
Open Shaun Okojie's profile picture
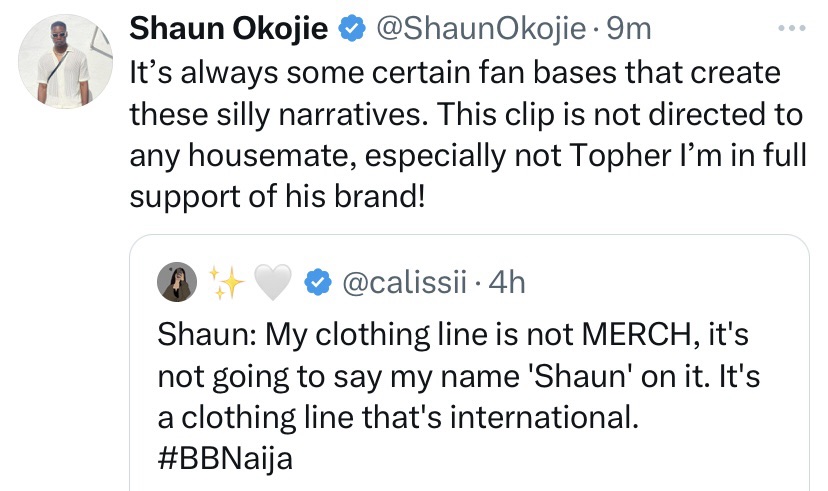63,61
